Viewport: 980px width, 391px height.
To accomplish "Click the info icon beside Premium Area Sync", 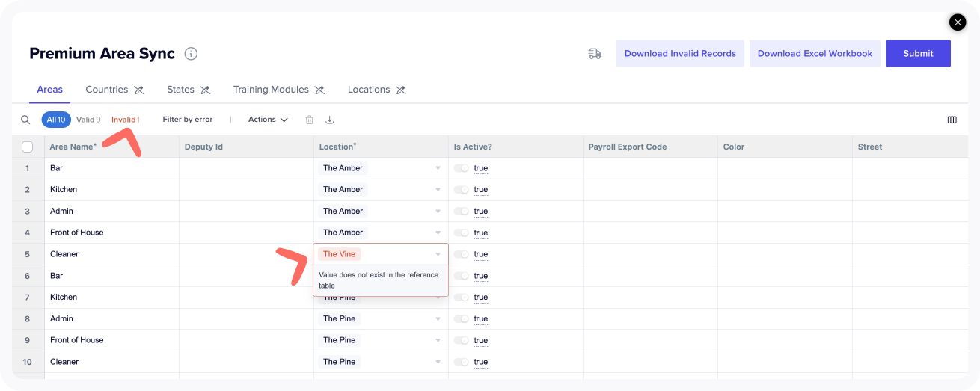I will [191, 54].
